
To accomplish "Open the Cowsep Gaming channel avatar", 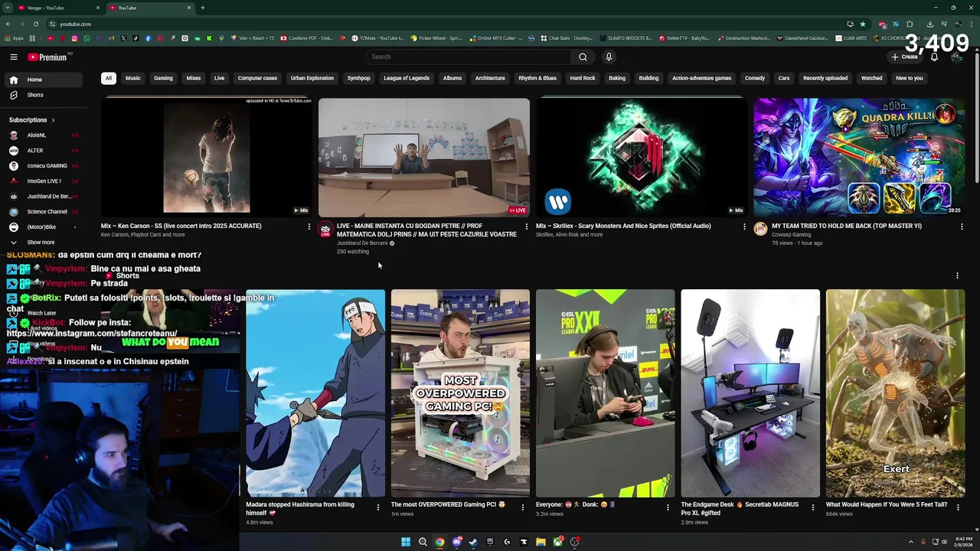I will (760, 229).
